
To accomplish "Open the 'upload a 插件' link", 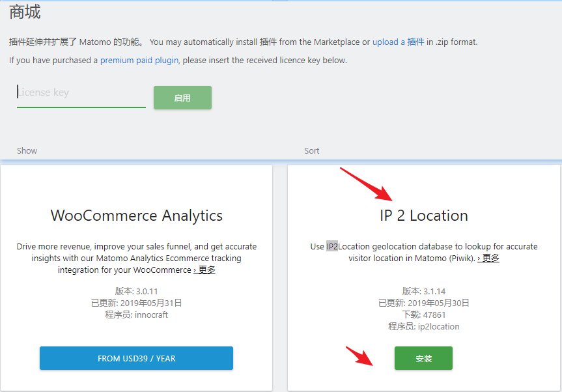I will (x=398, y=42).
